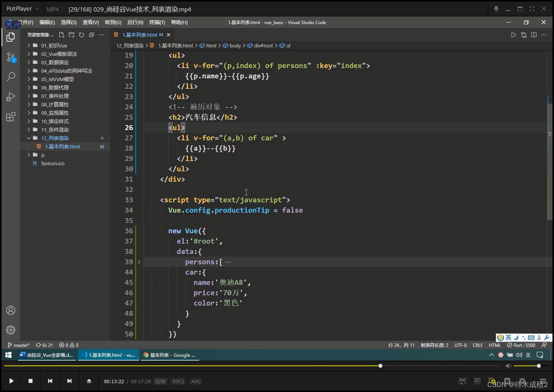
Task: Open the PotPlayer title dropdown menu
Action: coord(23,9)
